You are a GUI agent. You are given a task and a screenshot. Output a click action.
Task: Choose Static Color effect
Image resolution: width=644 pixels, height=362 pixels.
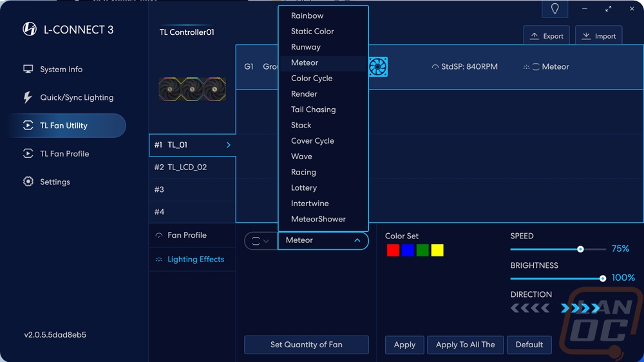pyautogui.click(x=323, y=31)
